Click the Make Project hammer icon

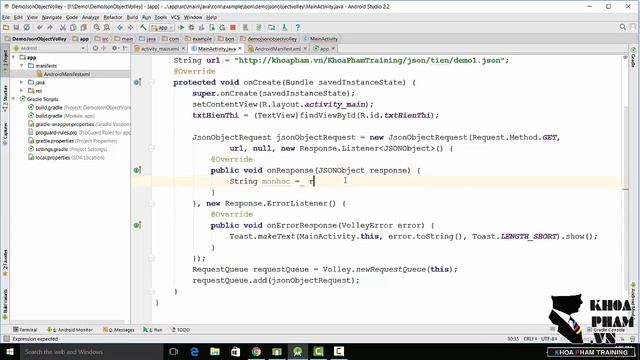[x=143, y=27]
